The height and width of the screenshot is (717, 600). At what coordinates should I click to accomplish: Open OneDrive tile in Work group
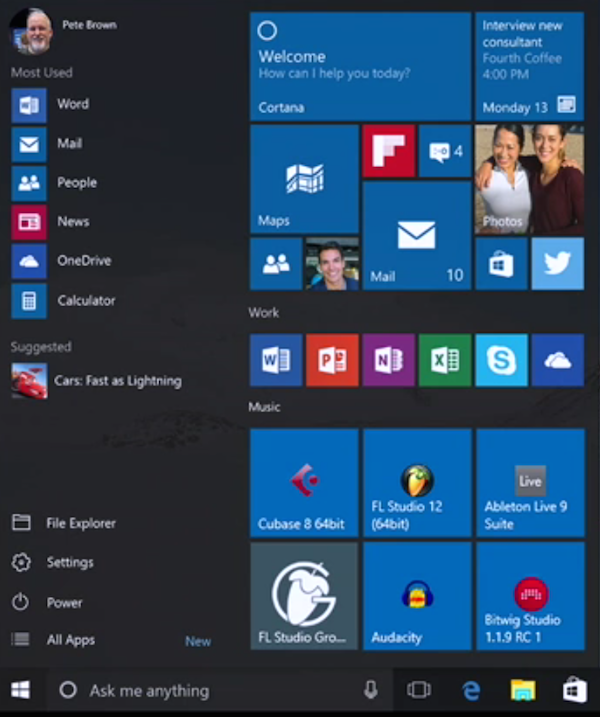[x=558, y=360]
